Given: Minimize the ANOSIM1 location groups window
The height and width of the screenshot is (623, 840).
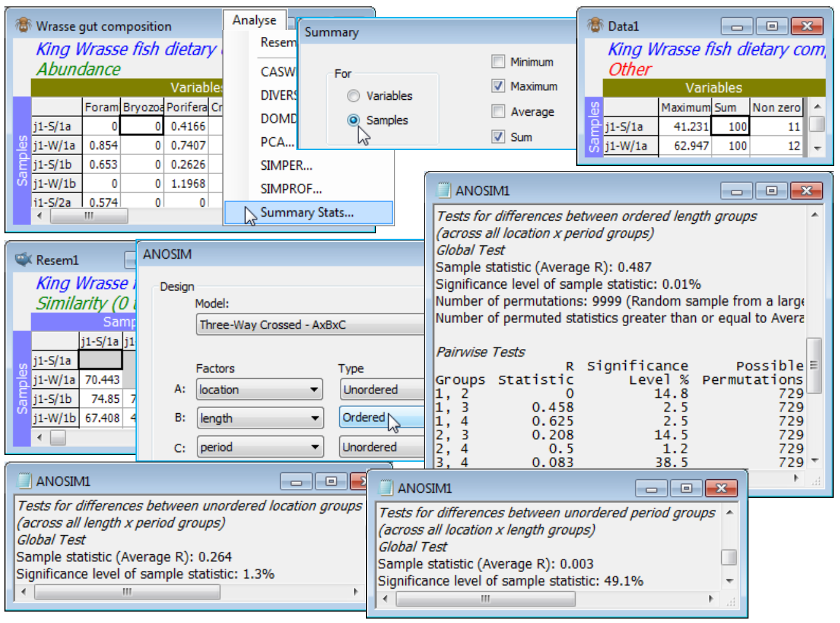Looking at the screenshot, I should pos(296,481).
